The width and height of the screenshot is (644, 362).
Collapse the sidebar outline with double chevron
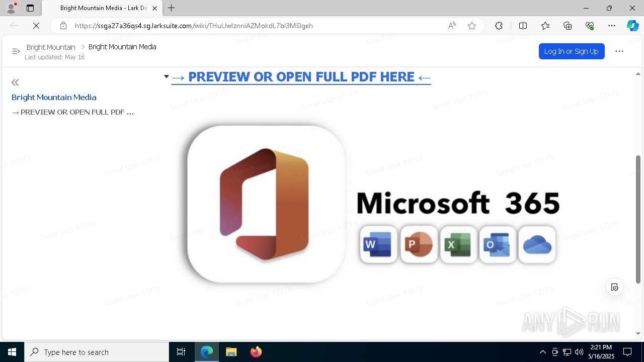(x=15, y=82)
